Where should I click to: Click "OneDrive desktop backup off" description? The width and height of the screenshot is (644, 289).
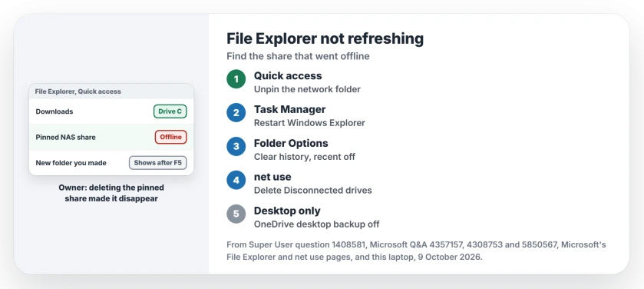(x=317, y=224)
